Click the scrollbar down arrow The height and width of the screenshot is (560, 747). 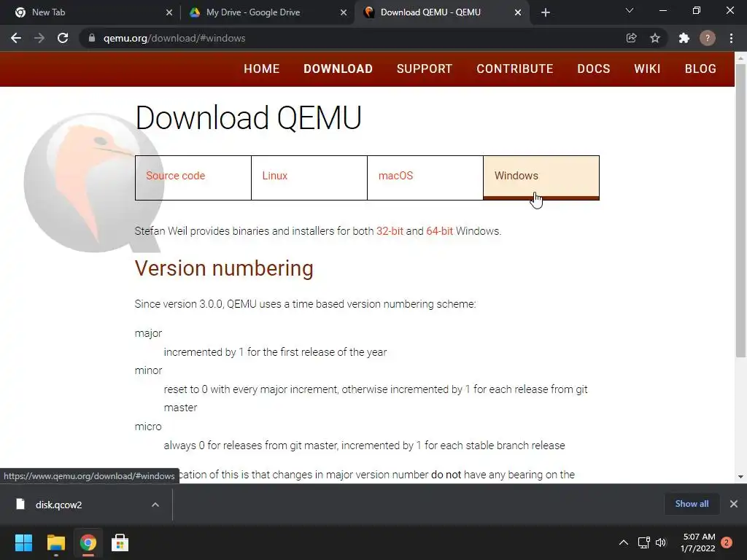point(740,477)
